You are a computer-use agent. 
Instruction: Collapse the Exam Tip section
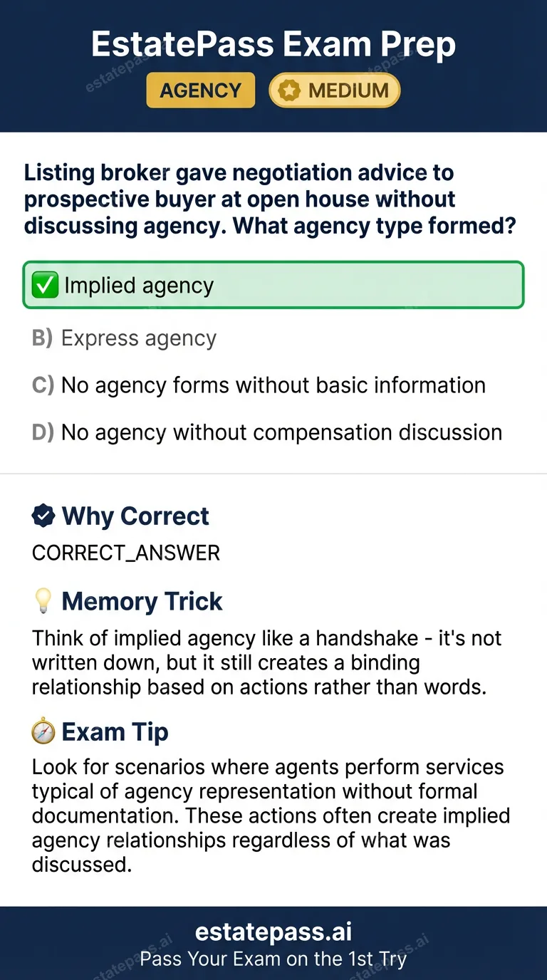click(115, 731)
